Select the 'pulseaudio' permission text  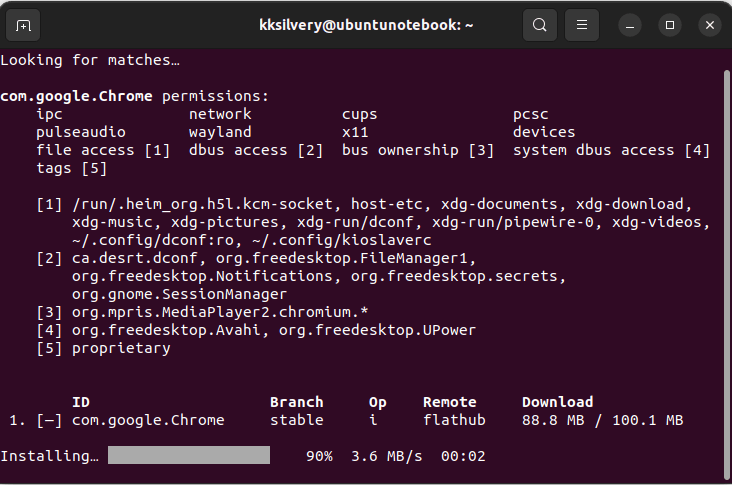tap(81, 132)
